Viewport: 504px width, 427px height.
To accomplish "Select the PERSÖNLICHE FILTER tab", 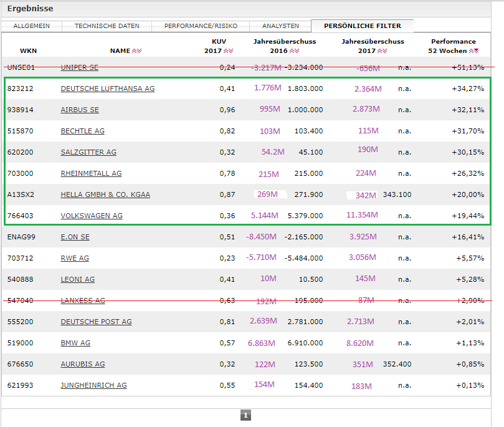I will pos(362,26).
